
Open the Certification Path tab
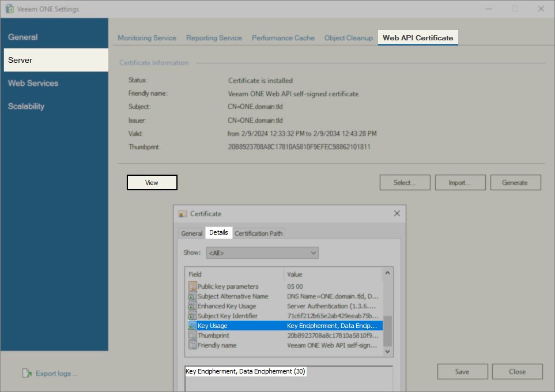tap(259, 233)
